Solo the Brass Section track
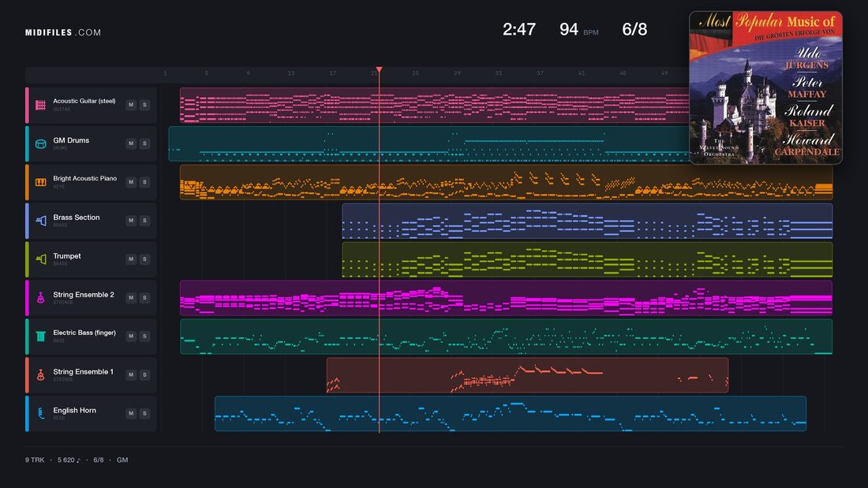Screen dimensions: 868x488 144,220
